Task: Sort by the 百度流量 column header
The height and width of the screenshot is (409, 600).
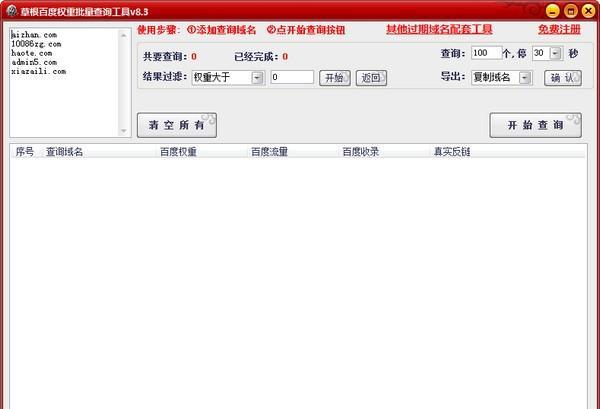Action: [x=269, y=152]
